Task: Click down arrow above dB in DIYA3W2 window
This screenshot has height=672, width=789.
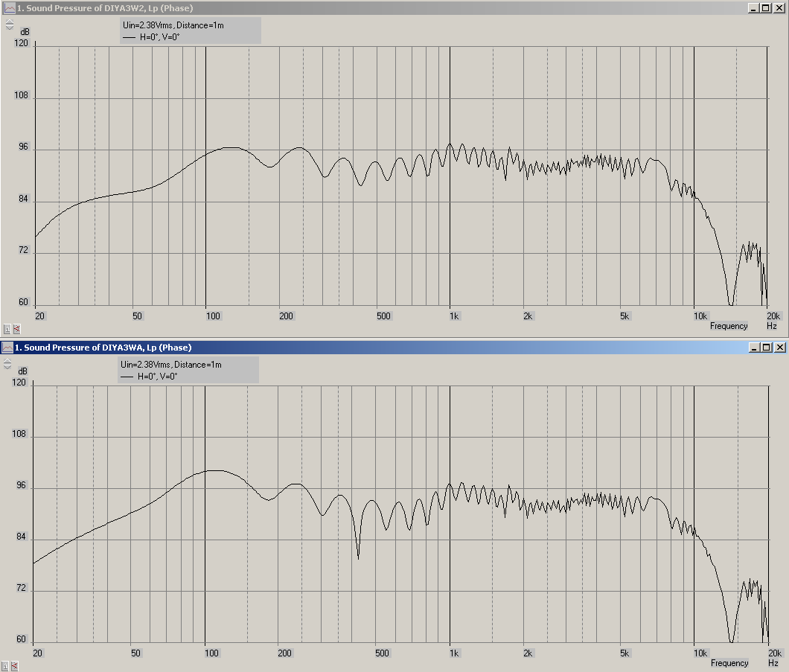Action: [x=10, y=28]
